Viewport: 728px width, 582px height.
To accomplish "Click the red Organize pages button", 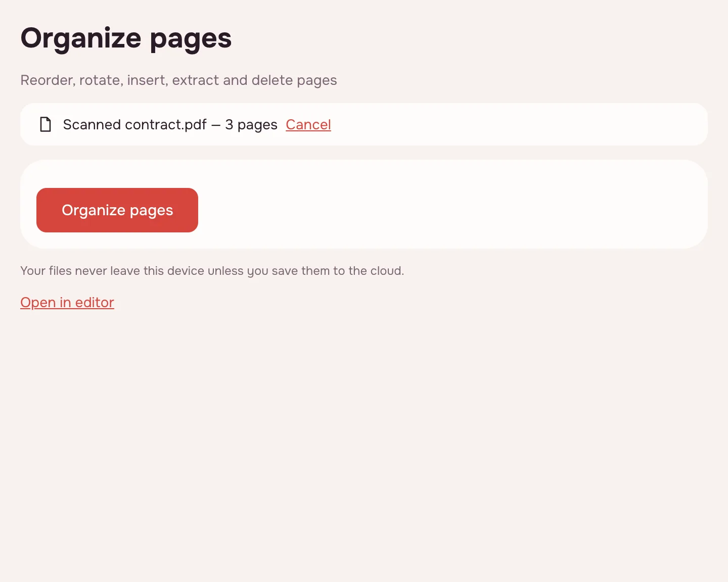I will point(117,210).
